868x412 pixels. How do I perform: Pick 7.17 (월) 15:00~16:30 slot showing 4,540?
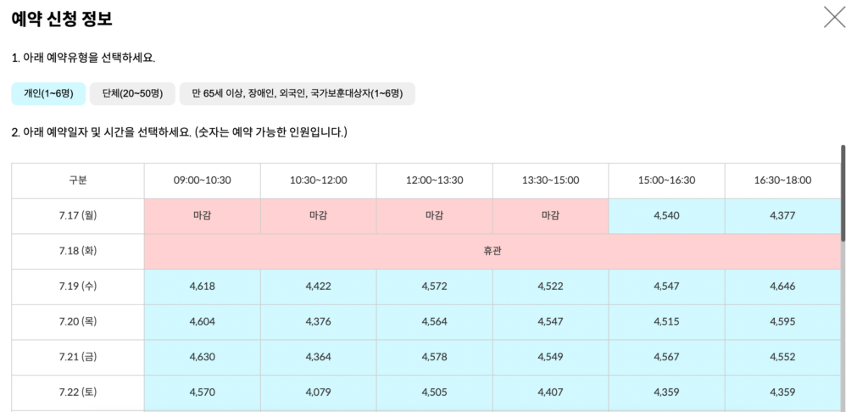666,216
